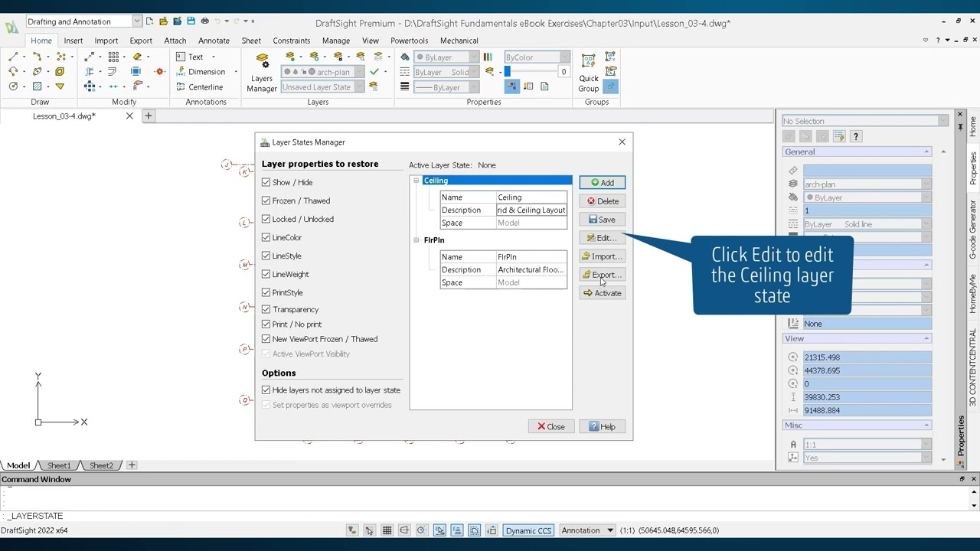Open the arch-plan layer dropdown in ribbon

(x=358, y=72)
